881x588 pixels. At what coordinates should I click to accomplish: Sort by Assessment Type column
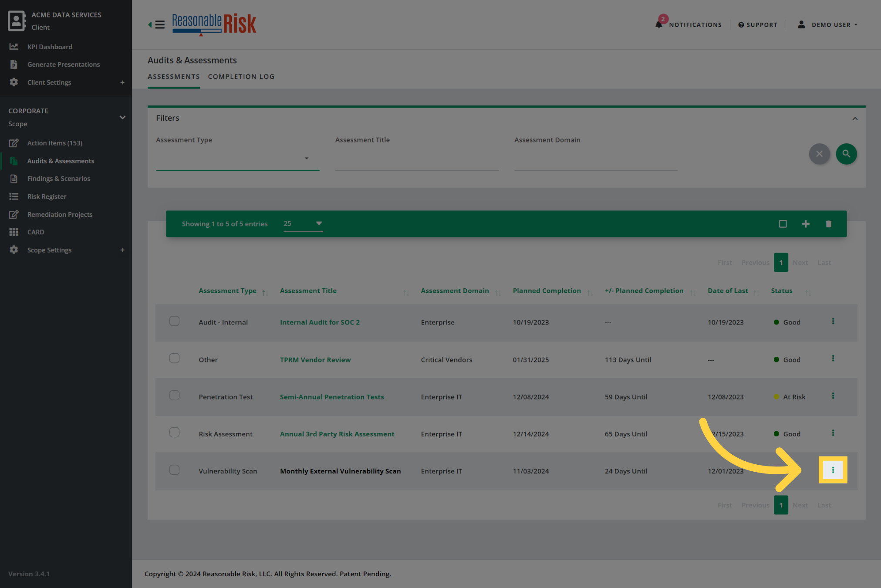[227, 291]
